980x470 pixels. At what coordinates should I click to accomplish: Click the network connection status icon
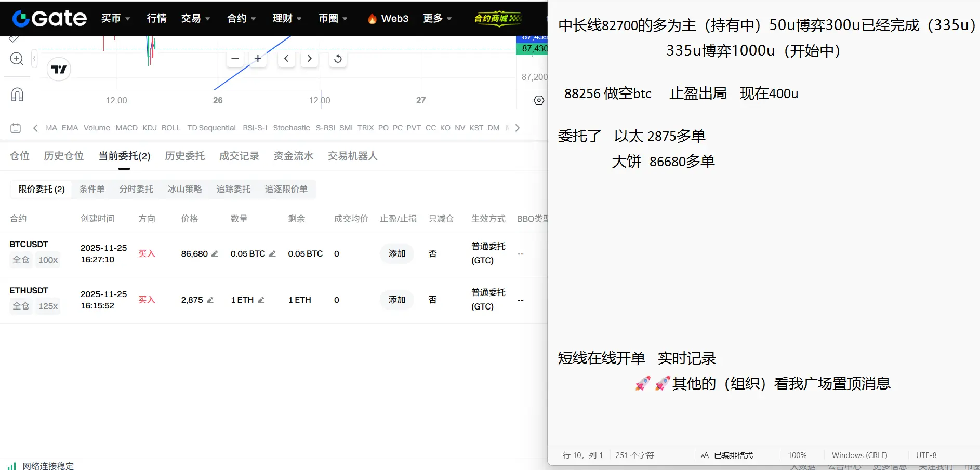point(12,466)
